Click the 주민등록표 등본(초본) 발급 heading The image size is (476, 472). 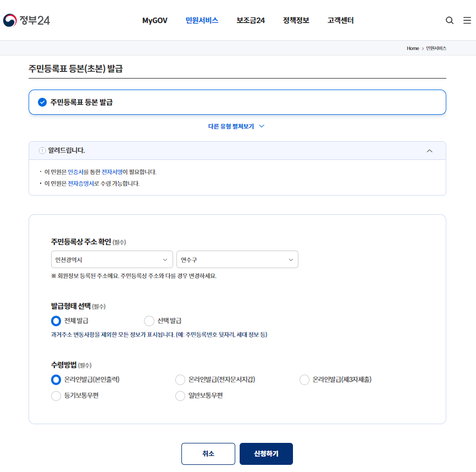coord(76,69)
